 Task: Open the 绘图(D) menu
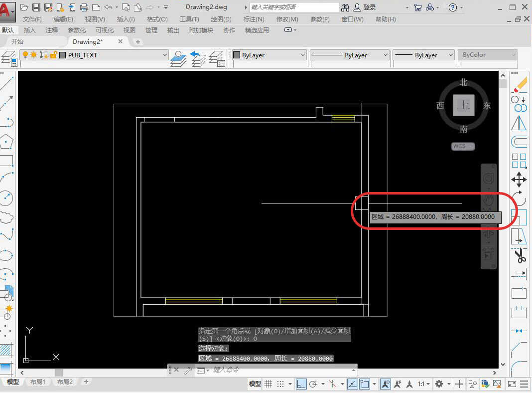[221, 19]
